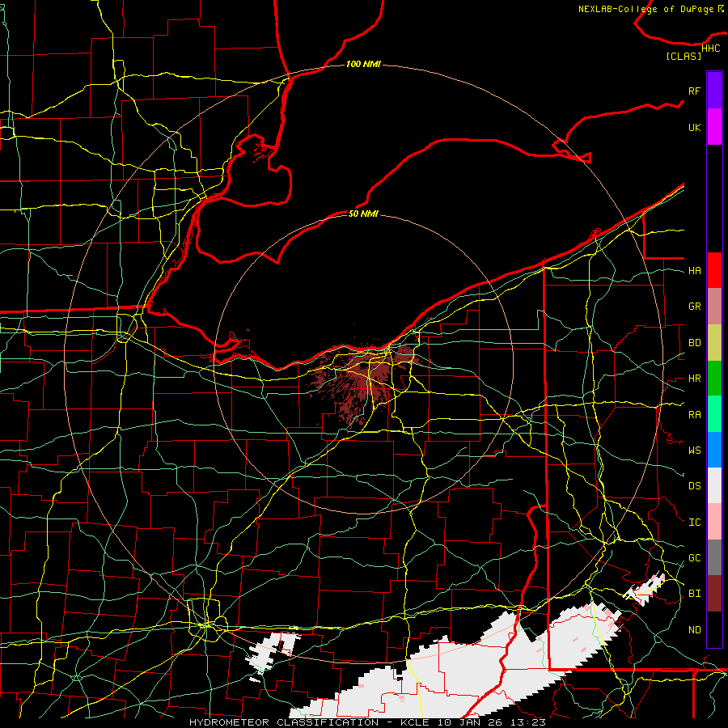Click the GC legend label
This screenshot has width=728, height=728.
pos(694,557)
